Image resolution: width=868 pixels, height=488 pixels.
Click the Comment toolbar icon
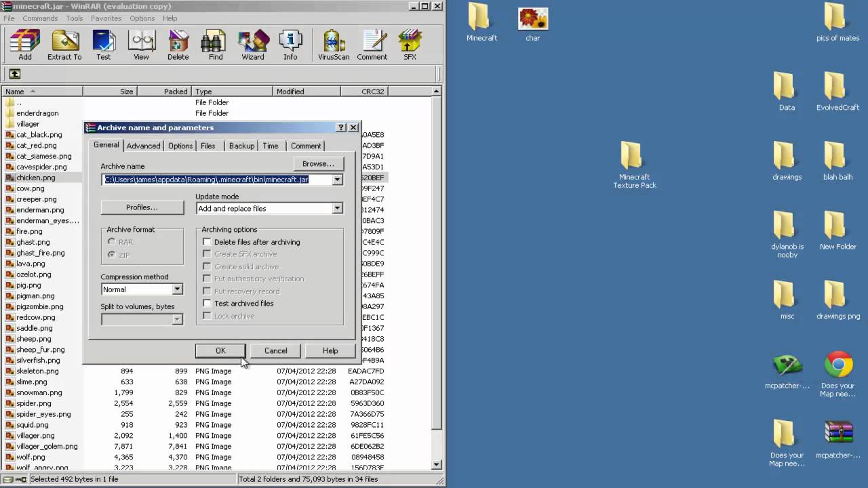(x=372, y=45)
